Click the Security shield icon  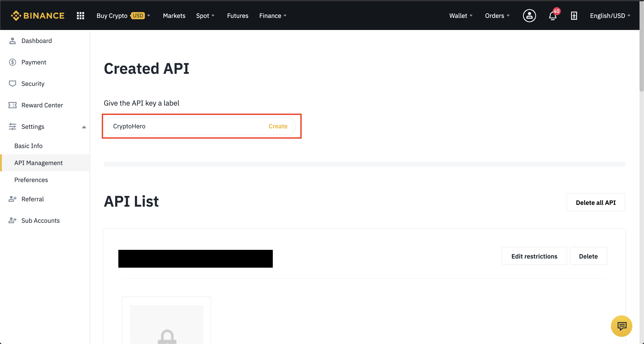click(12, 83)
